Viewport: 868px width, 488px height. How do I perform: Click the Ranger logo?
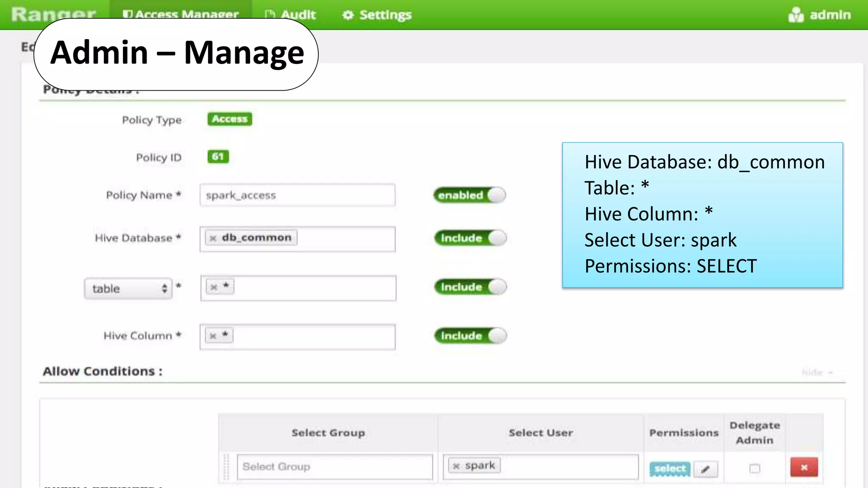tap(53, 14)
